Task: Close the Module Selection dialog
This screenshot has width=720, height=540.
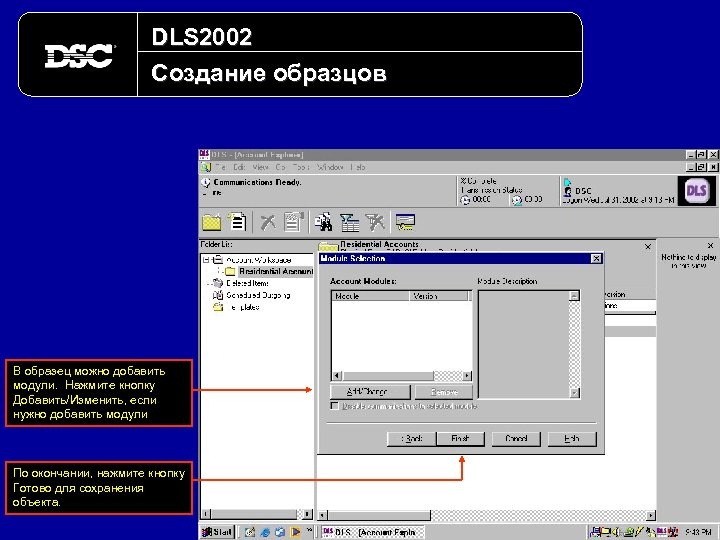Action: 596,259
